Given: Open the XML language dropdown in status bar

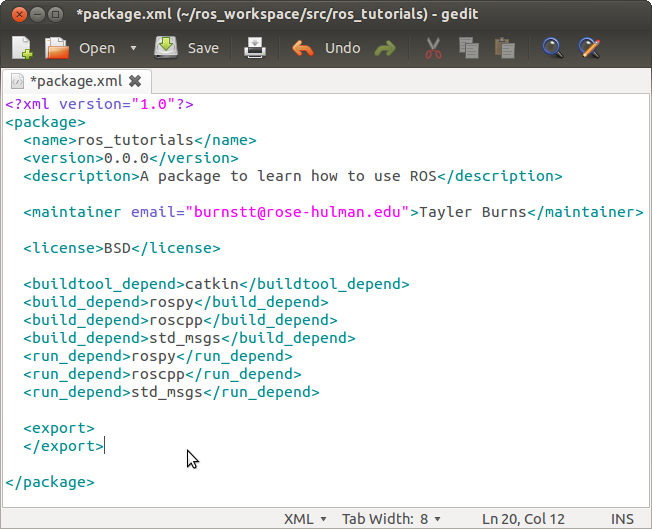Looking at the screenshot, I should pyautogui.click(x=305, y=519).
